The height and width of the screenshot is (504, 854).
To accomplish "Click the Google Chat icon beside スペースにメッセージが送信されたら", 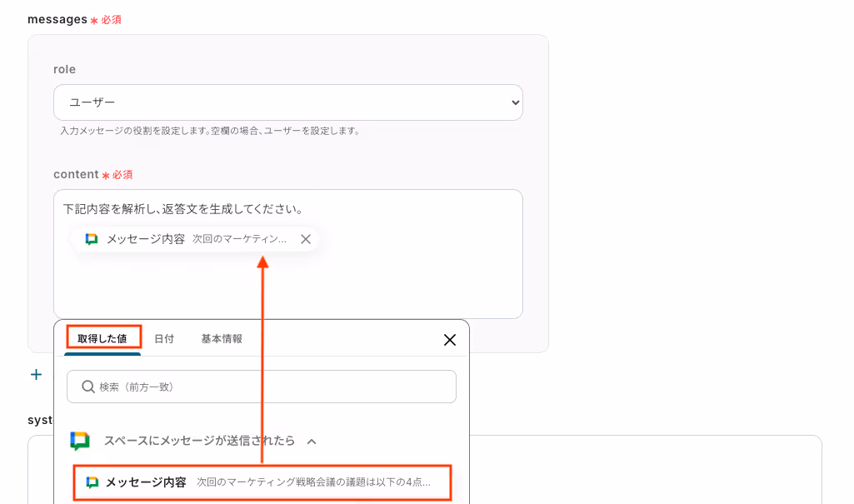I will point(80,441).
